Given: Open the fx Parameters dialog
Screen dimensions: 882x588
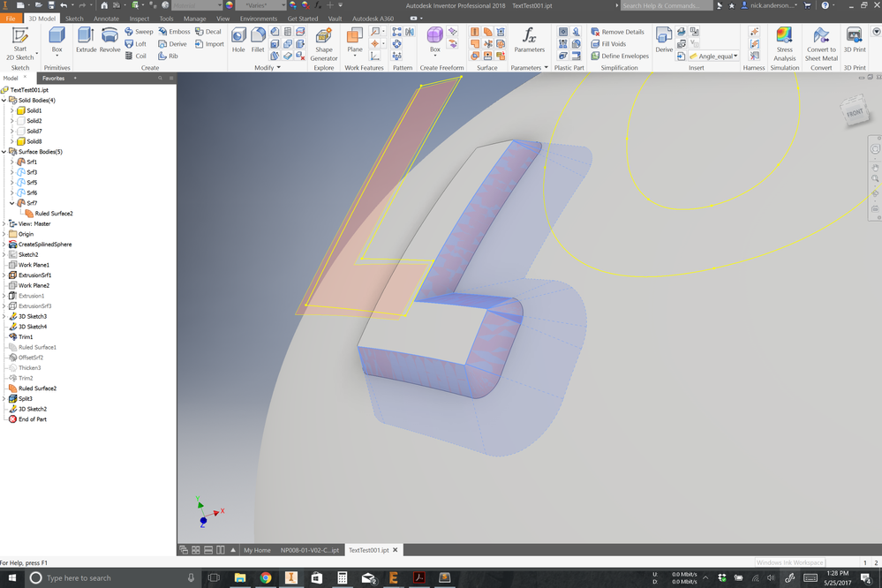Looking at the screenshot, I should [530, 40].
